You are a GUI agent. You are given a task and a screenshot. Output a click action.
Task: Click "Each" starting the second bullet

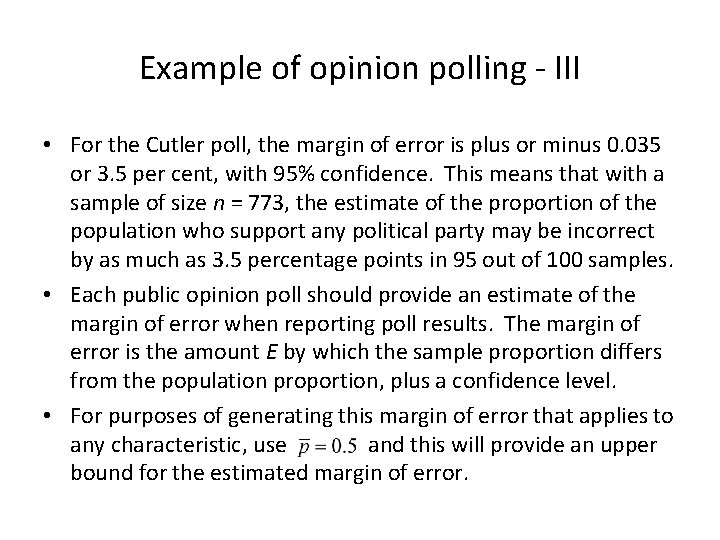click(x=93, y=295)
